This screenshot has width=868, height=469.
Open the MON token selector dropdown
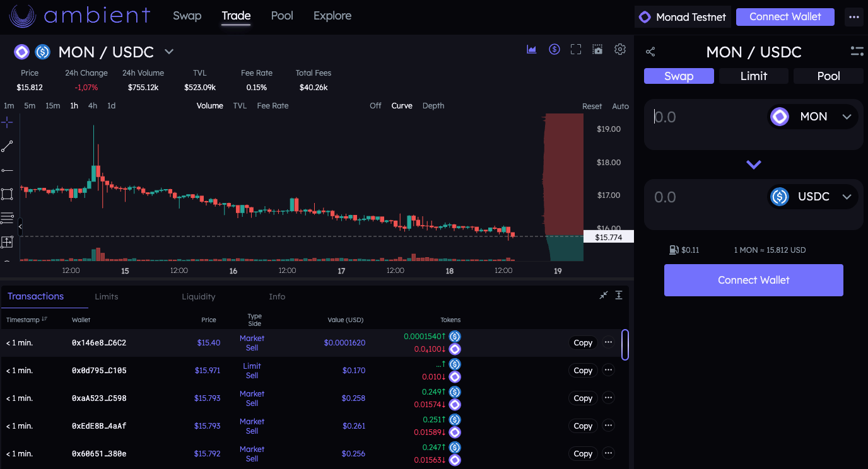pyautogui.click(x=813, y=117)
